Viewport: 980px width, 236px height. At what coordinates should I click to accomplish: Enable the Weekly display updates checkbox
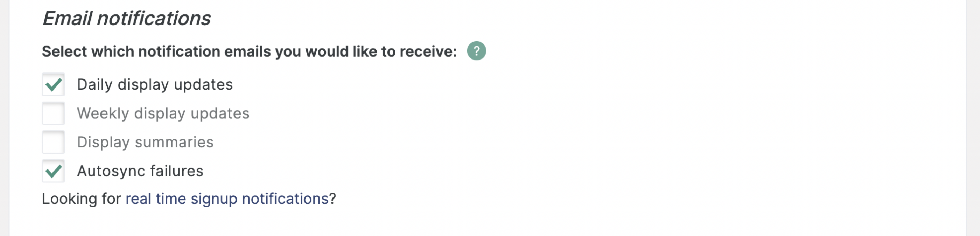point(53,113)
